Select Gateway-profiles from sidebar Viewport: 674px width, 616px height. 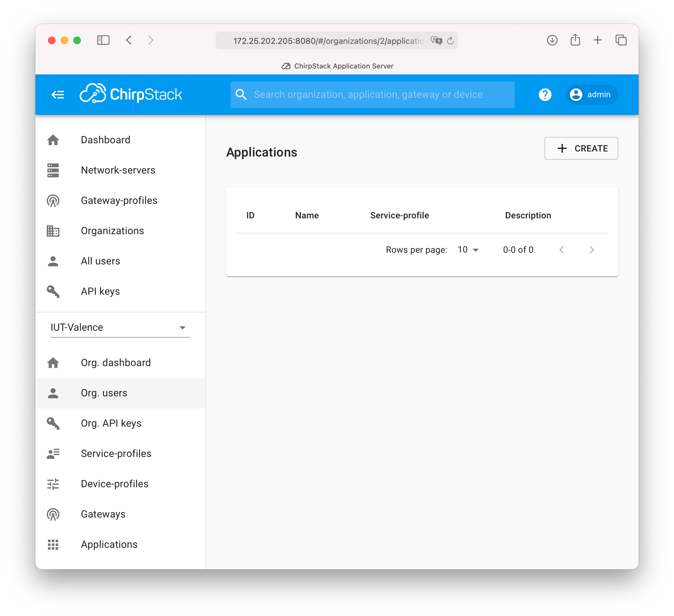pos(119,200)
